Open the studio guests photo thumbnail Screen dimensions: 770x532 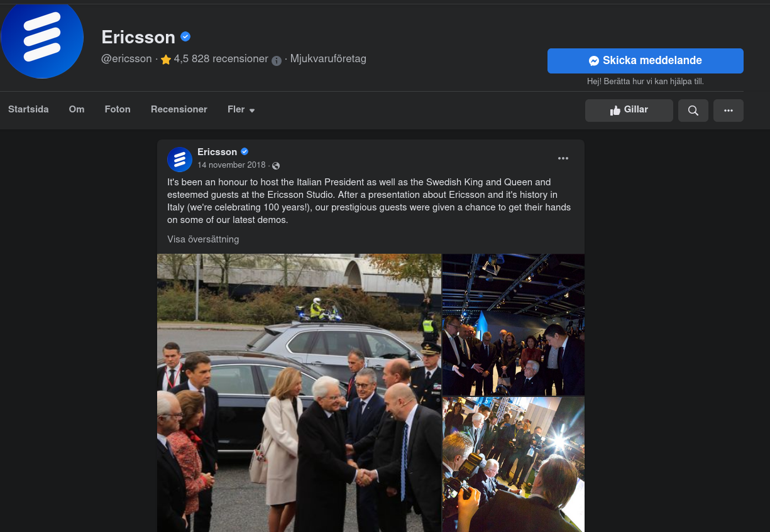click(x=514, y=324)
